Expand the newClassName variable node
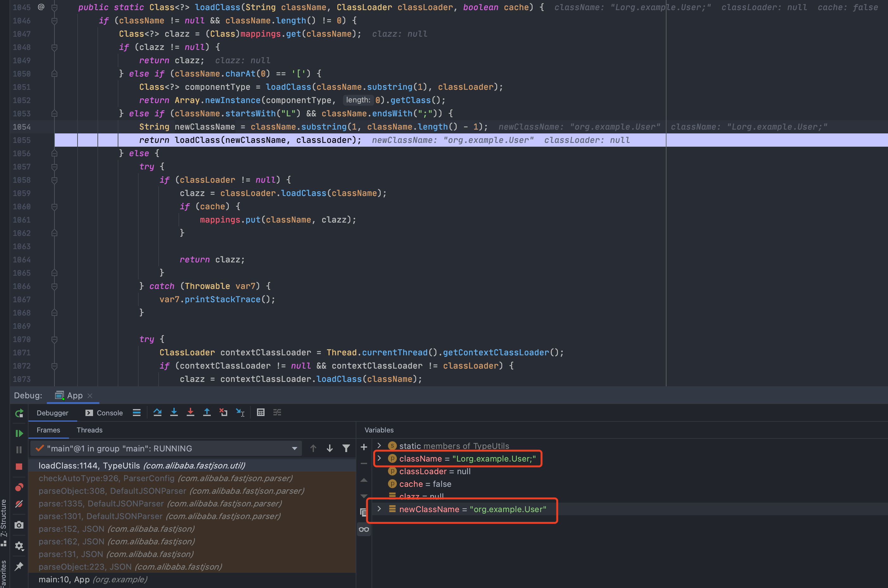 pos(379,509)
